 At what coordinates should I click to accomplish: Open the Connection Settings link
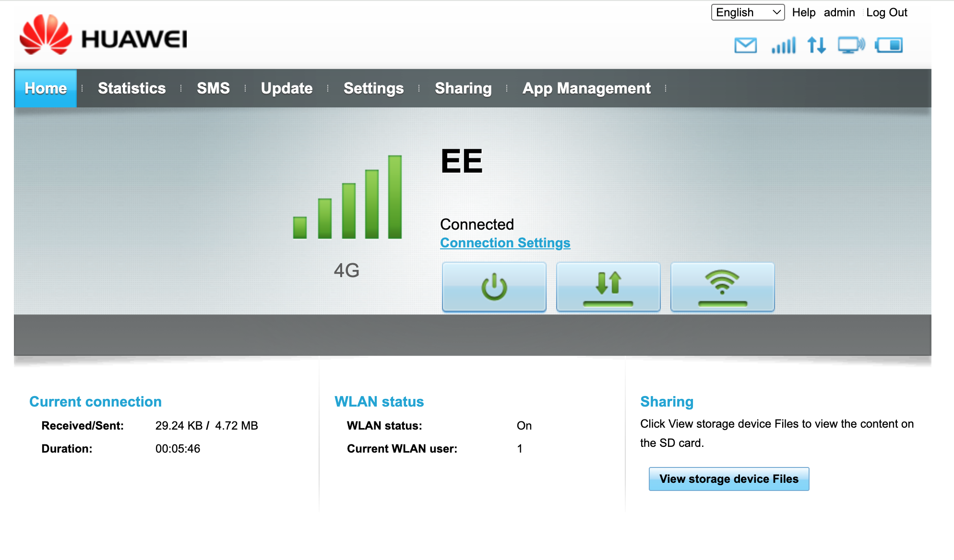(505, 243)
